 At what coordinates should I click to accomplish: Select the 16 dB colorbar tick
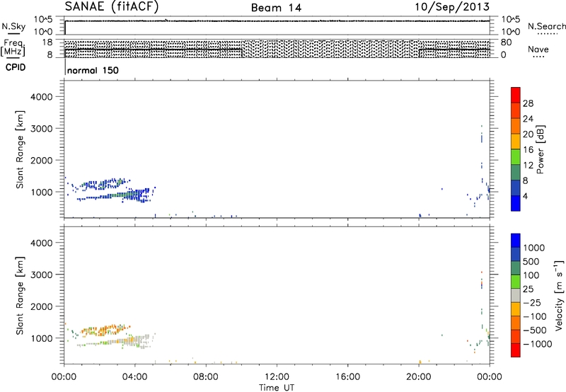click(528, 150)
